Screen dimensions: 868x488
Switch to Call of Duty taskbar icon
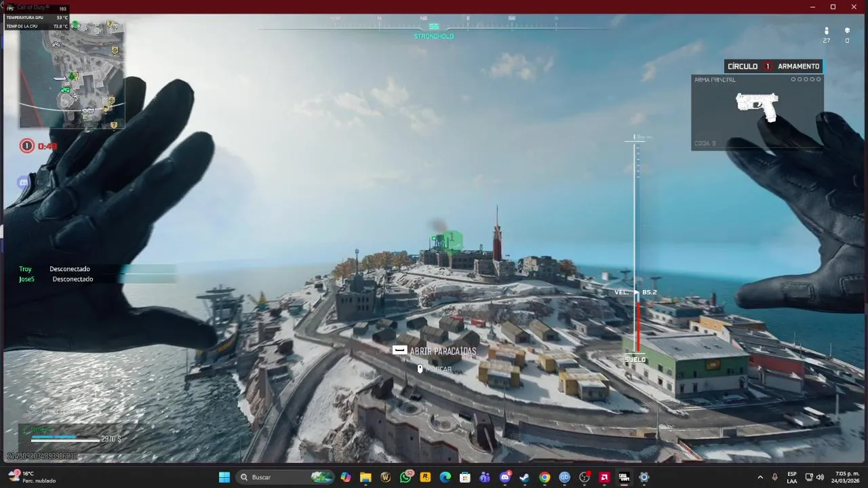point(624,477)
